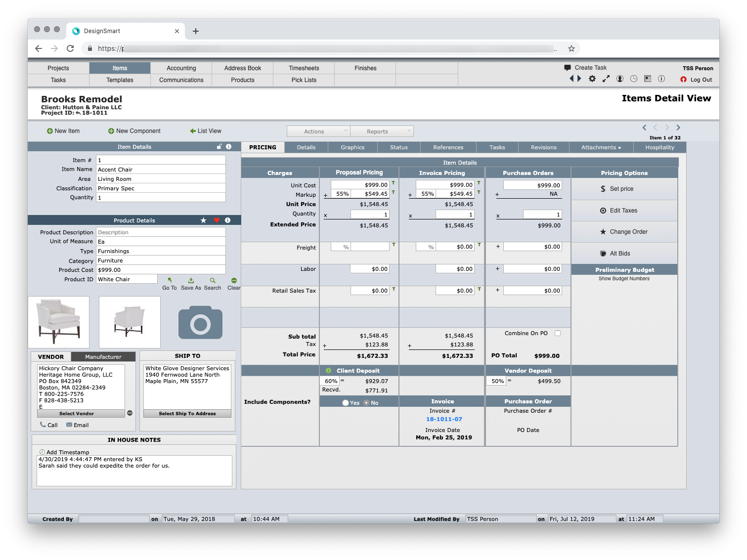This screenshot has width=747, height=560.
Task: Click the remove vendor minus icon
Action: coord(130,413)
